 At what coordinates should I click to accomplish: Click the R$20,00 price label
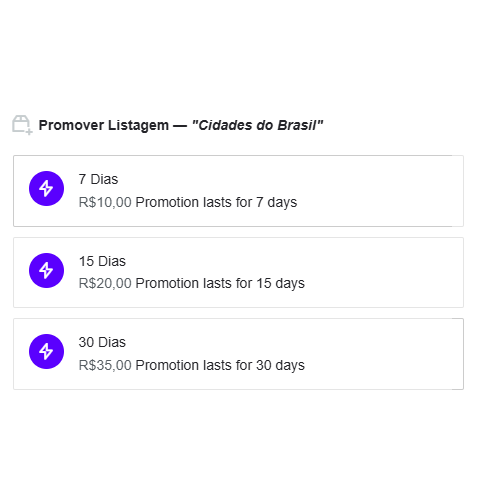(x=105, y=283)
